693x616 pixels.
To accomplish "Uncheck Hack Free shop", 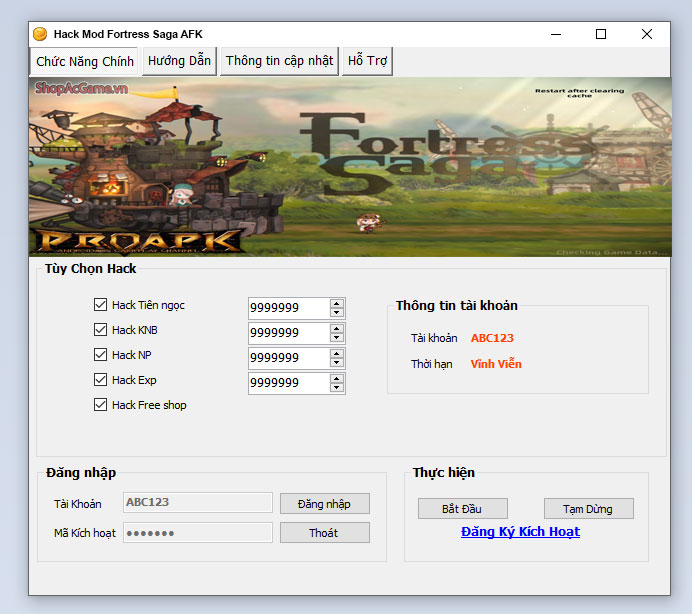I will pos(100,405).
